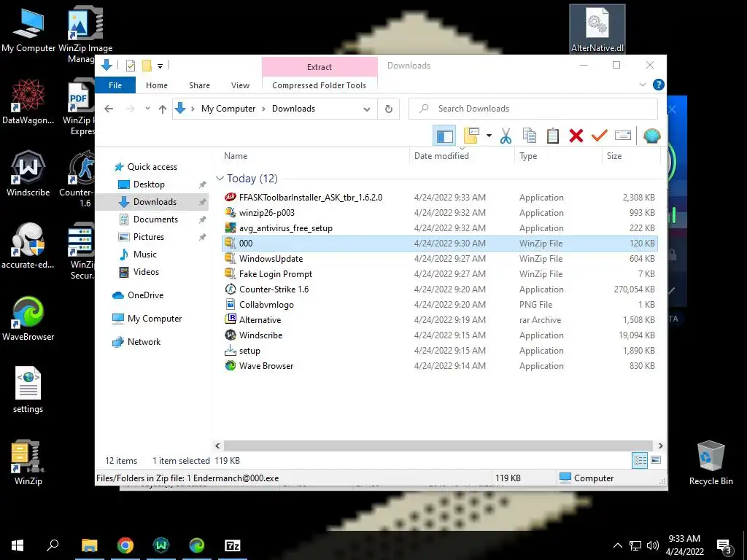Open the recent locations dropdown
Viewport: 747px width, 560px height.
pyautogui.click(x=147, y=109)
